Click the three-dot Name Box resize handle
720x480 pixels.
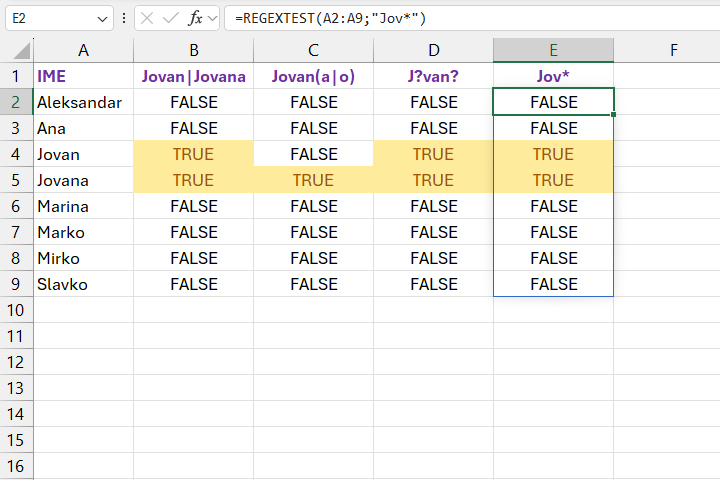pyautogui.click(x=124, y=18)
